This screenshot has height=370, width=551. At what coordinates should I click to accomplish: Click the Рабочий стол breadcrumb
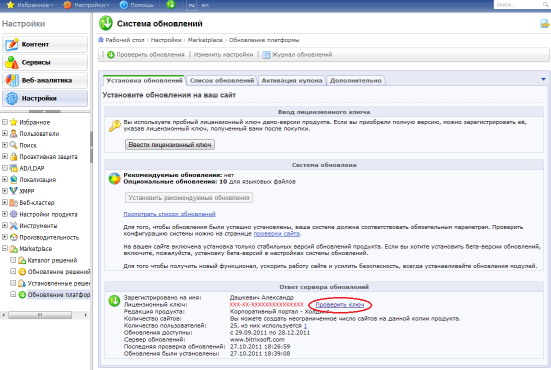[x=125, y=40]
